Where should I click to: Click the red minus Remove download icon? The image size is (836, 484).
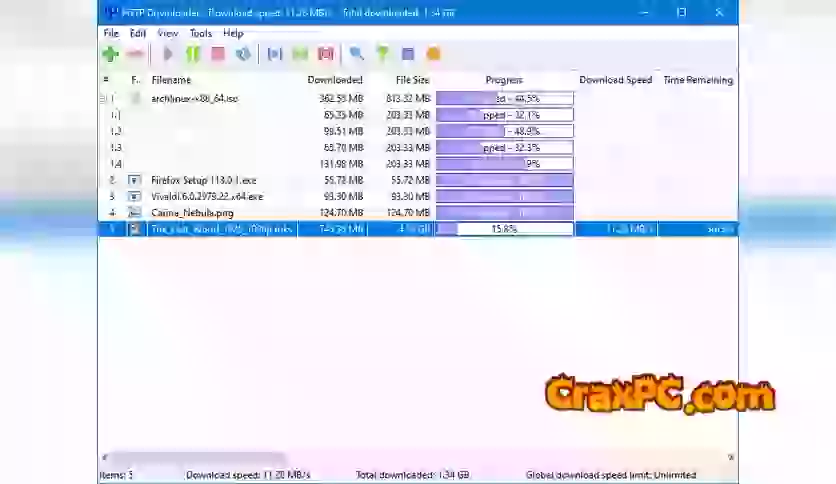pos(134,54)
